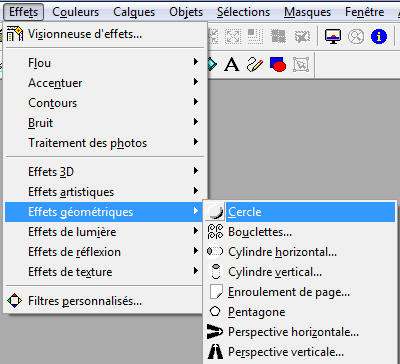Expand the Effets de texture submenu

point(104,272)
